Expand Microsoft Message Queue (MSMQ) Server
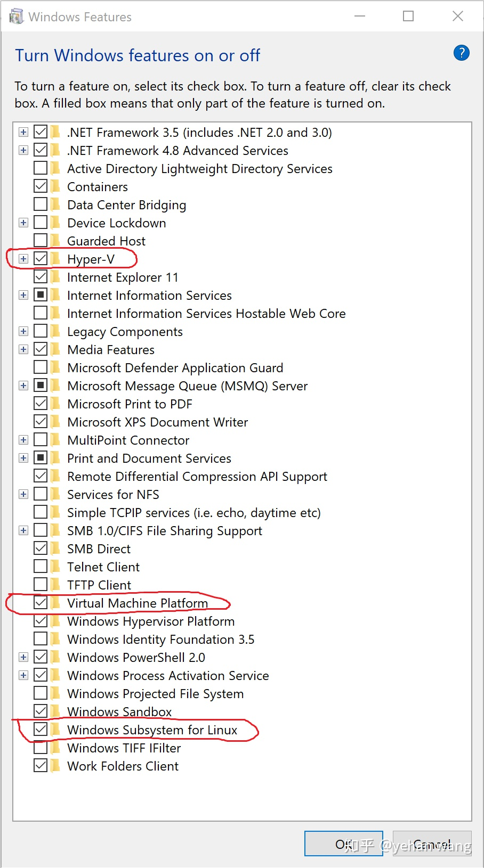This screenshot has width=484, height=868. (23, 386)
